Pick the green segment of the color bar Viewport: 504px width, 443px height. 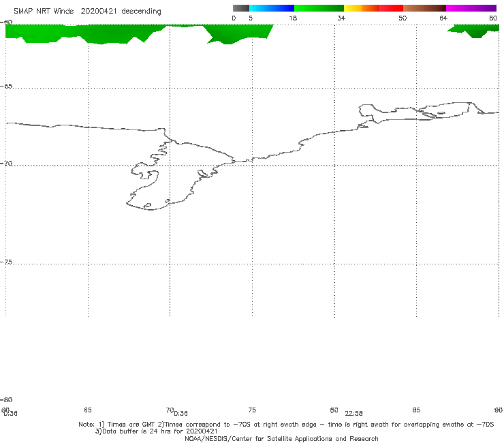319,8
